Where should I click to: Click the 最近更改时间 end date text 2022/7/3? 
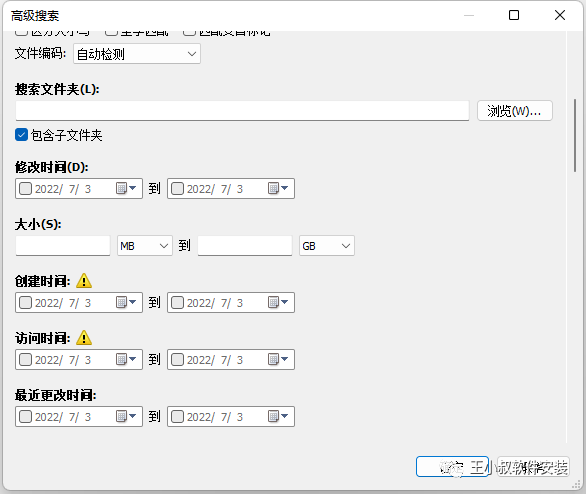click(x=215, y=417)
